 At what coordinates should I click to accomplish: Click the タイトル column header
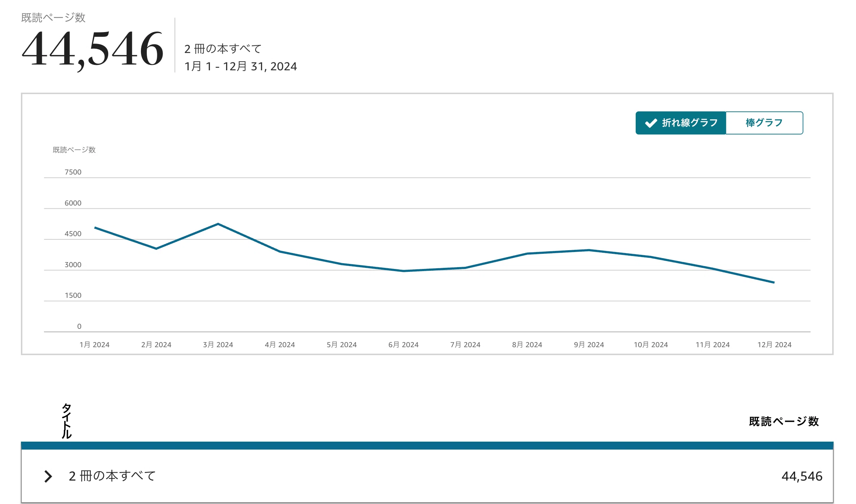(67, 421)
